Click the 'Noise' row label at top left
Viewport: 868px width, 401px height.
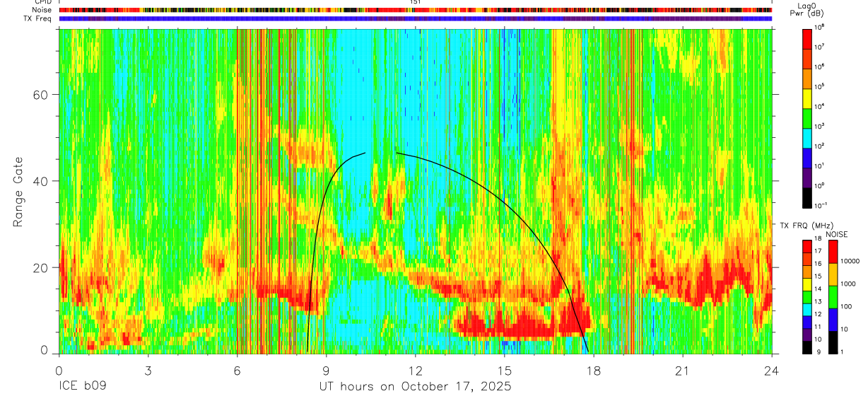point(41,10)
